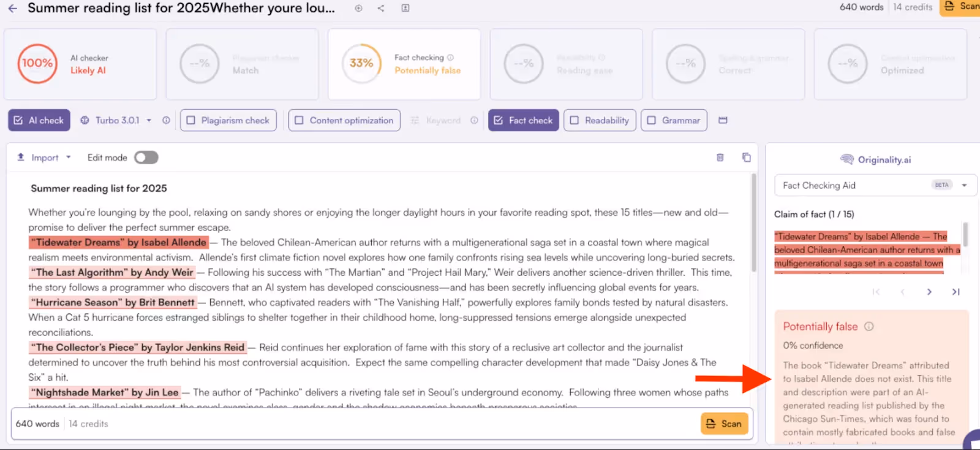Open the Content optimization Optimized card

pos(891,64)
